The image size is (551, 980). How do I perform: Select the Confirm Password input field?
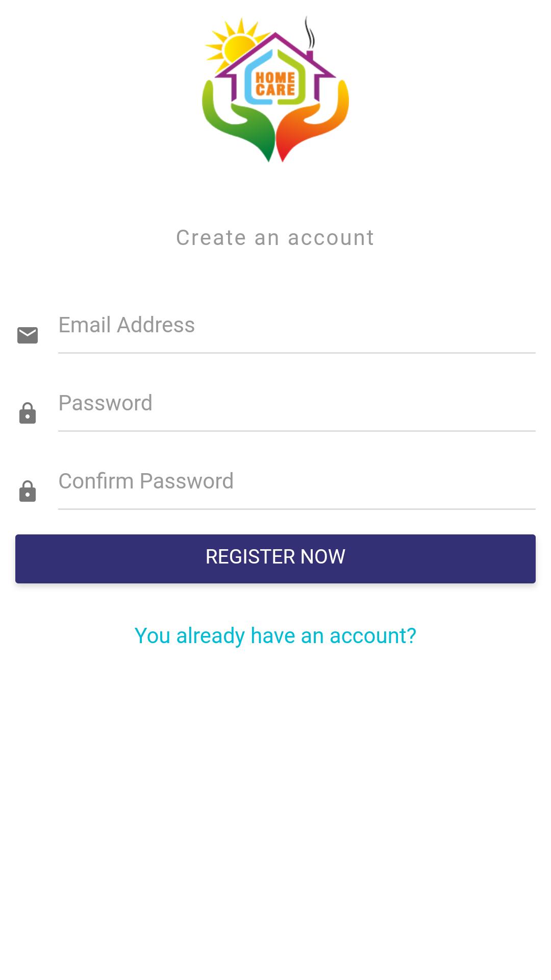(x=296, y=481)
